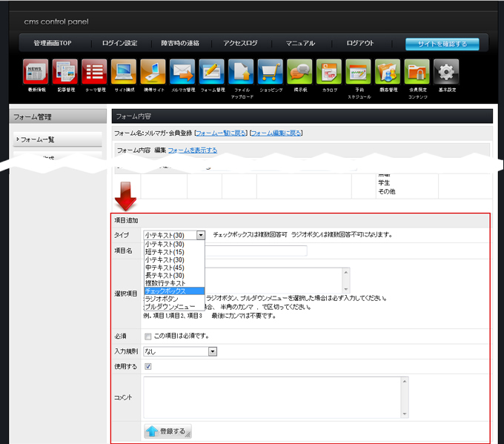The width and height of the screenshot is (504, 444).
Task: Click the フォーム管理 form icon
Action: pos(211,73)
